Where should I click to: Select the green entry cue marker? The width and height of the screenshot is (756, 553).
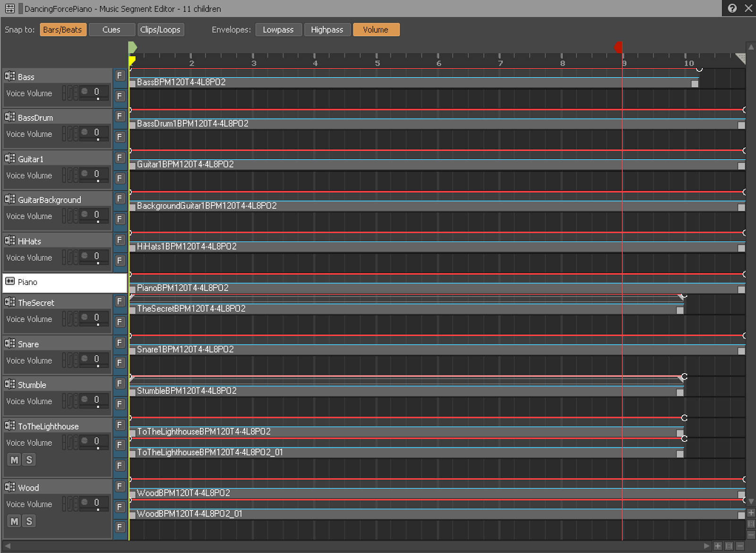(133, 47)
